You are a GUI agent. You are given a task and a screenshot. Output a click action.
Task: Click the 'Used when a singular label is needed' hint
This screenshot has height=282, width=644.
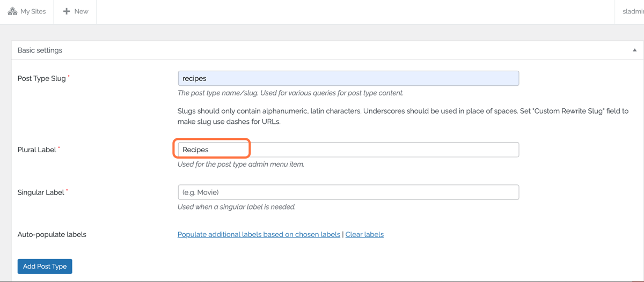237,206
